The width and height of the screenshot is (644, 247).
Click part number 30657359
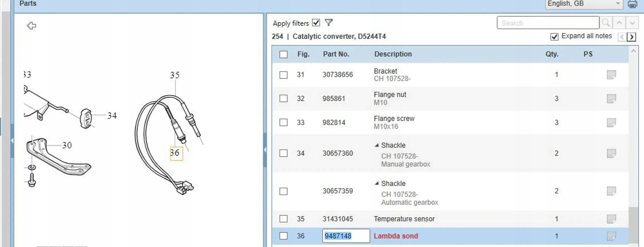[x=337, y=191]
